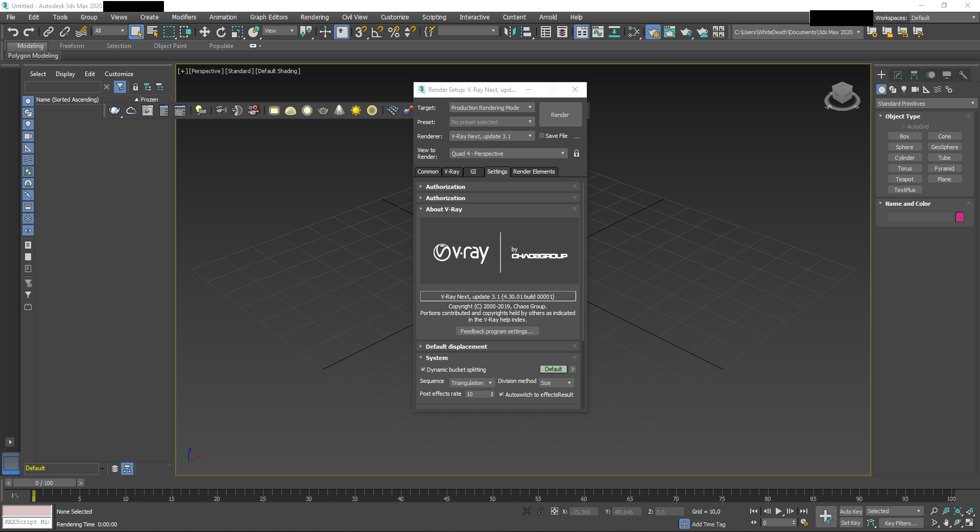Toggle the 3D Snaps icon
The image size is (980, 532).
361,32
